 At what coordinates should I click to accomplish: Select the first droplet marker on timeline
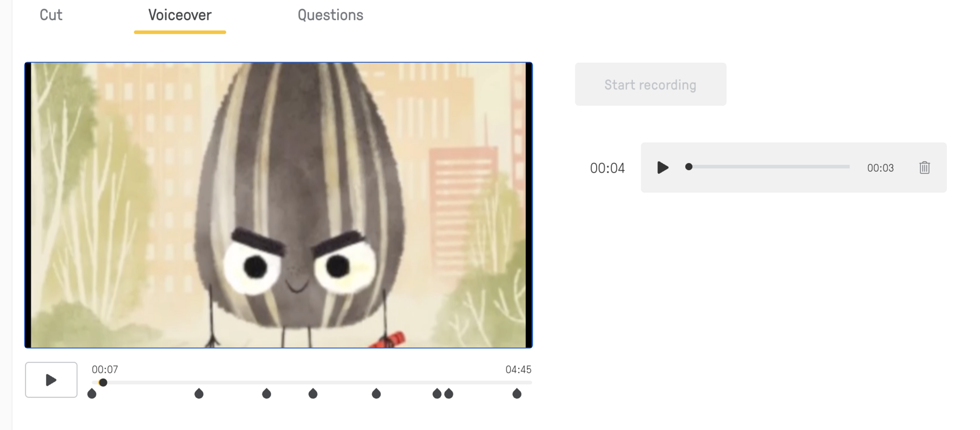click(92, 394)
